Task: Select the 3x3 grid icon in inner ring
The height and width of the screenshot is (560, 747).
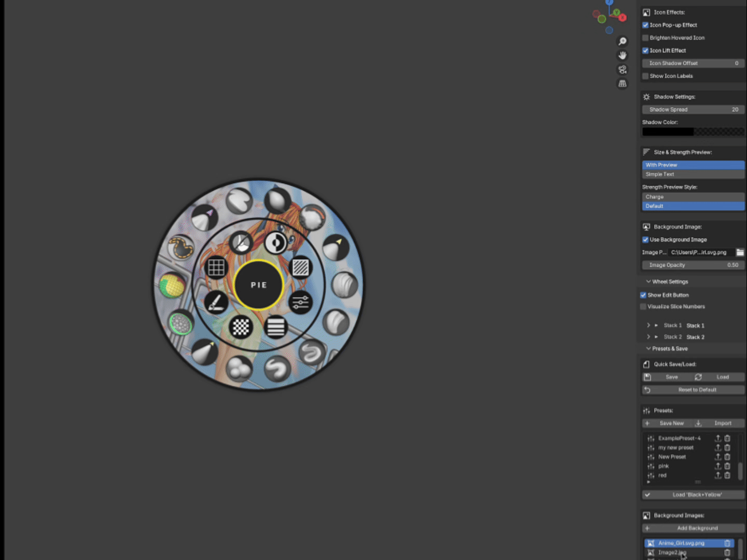Action: coord(216,268)
